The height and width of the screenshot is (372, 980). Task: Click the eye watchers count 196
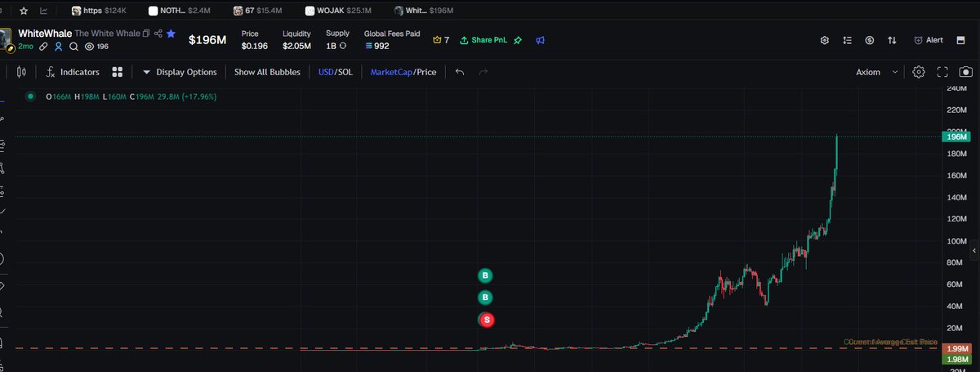tap(96, 47)
